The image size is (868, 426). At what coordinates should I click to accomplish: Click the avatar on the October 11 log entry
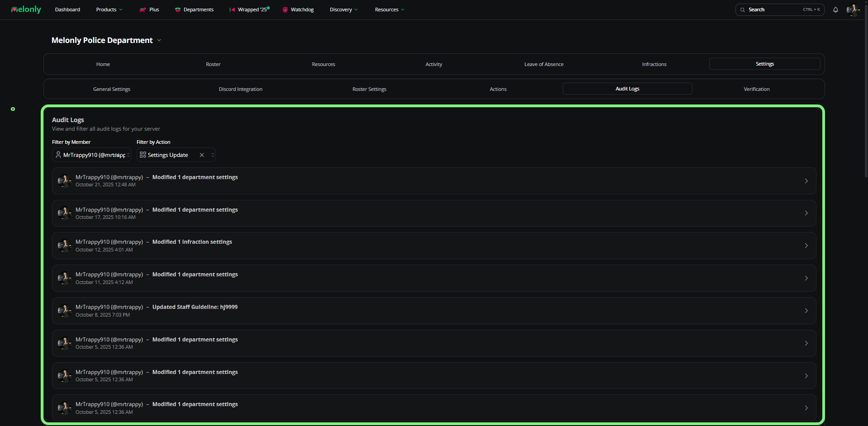64,278
